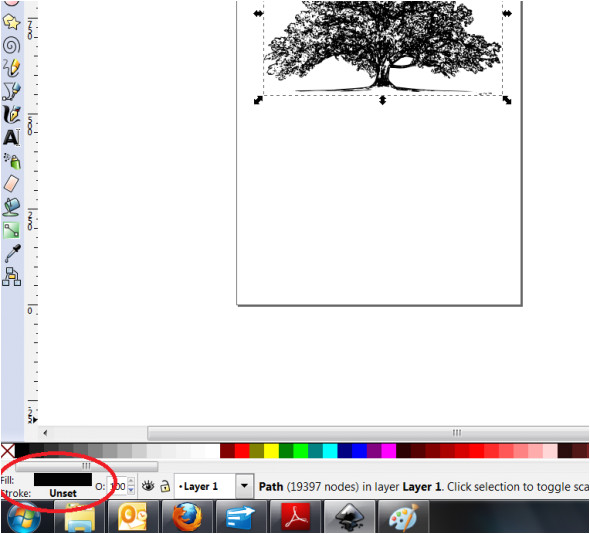590x534 pixels.
Task: Select the Eraser tool
Action: pyautogui.click(x=11, y=184)
